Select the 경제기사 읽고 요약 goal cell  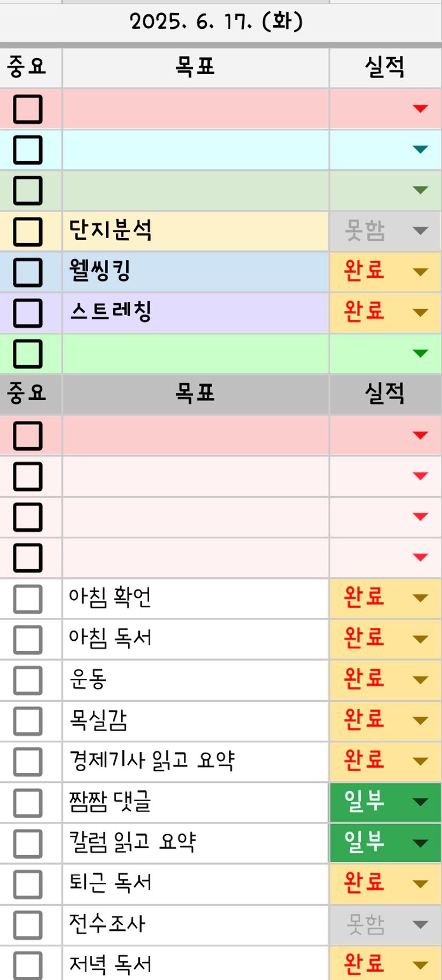(195, 762)
